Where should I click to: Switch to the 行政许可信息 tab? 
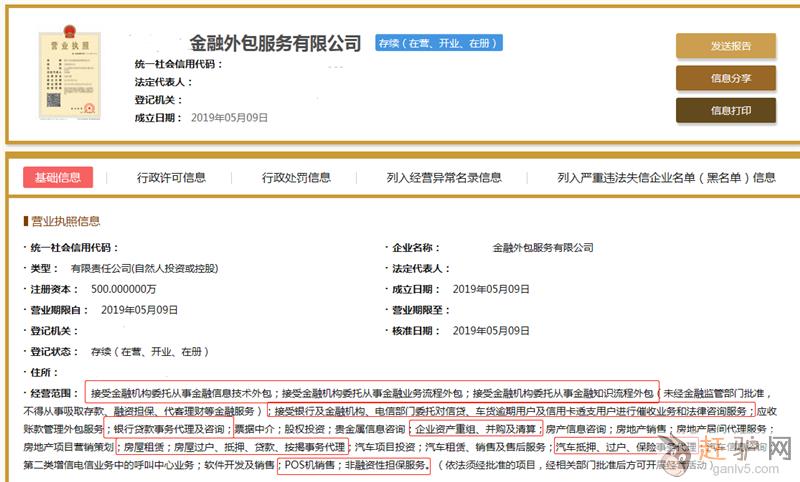click(171, 178)
